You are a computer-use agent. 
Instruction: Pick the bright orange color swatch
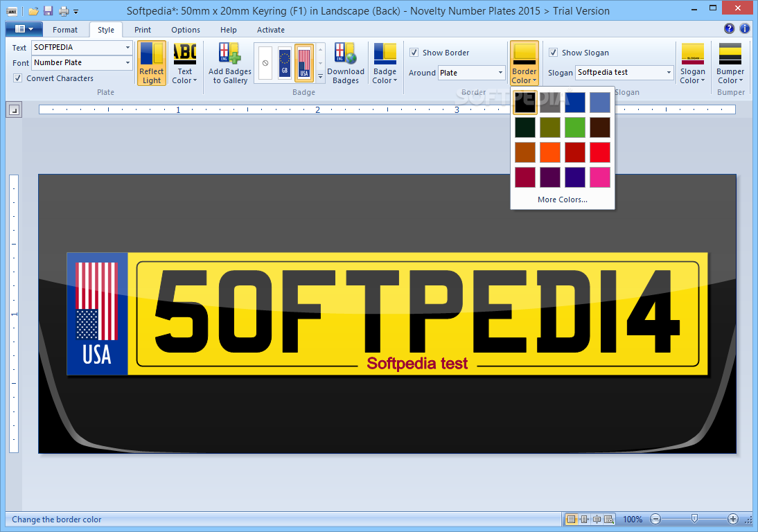(550, 152)
